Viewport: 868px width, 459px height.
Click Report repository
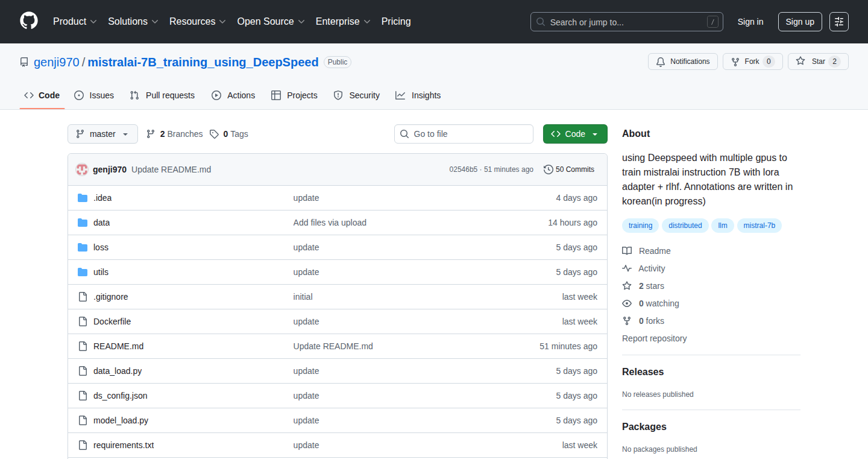(x=654, y=338)
